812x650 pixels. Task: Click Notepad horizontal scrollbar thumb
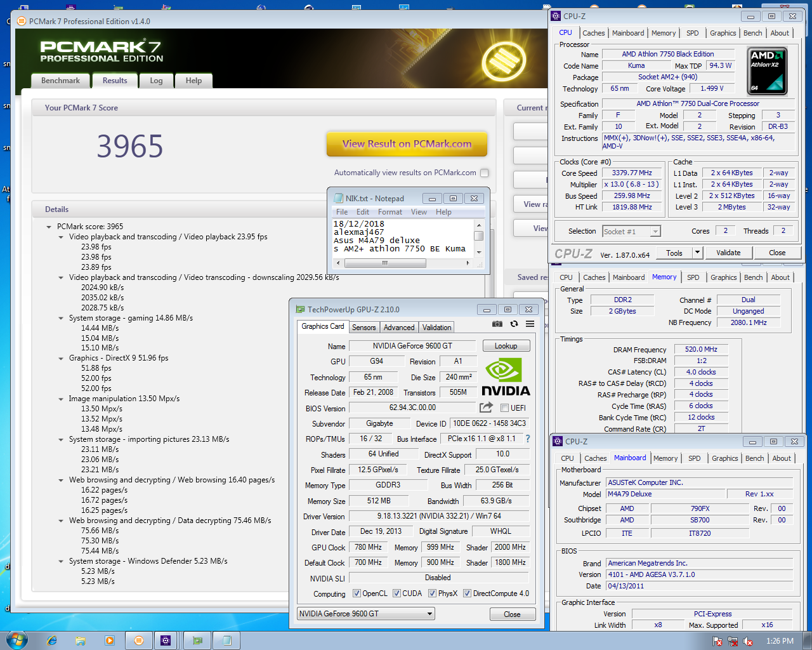click(385, 263)
